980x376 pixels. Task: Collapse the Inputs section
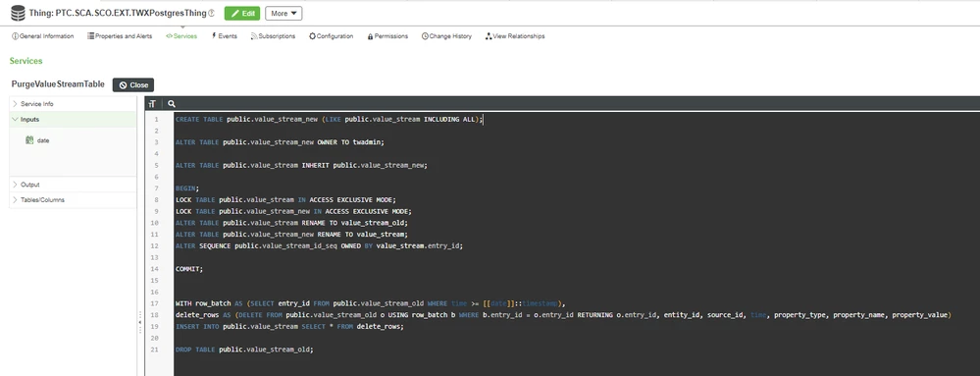pyautogui.click(x=73, y=120)
